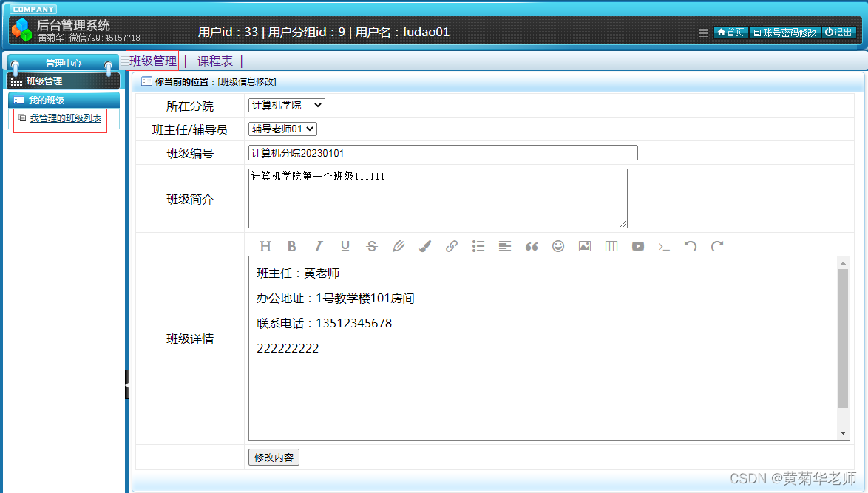Choose background color brush icon
This screenshot has width=868, height=493.
pyautogui.click(x=424, y=246)
